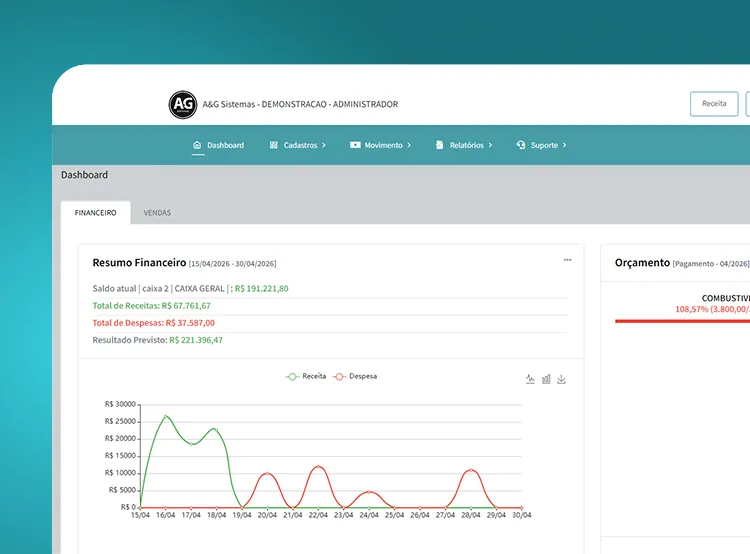The image size is (750, 554).
Task: Open the Dashboard menu item
Action: pos(219,145)
